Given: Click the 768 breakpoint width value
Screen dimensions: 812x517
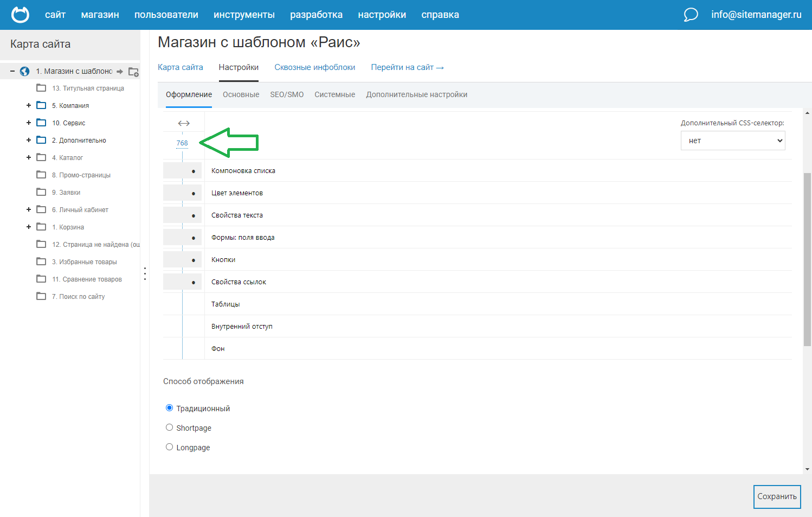Looking at the screenshot, I should (x=182, y=143).
